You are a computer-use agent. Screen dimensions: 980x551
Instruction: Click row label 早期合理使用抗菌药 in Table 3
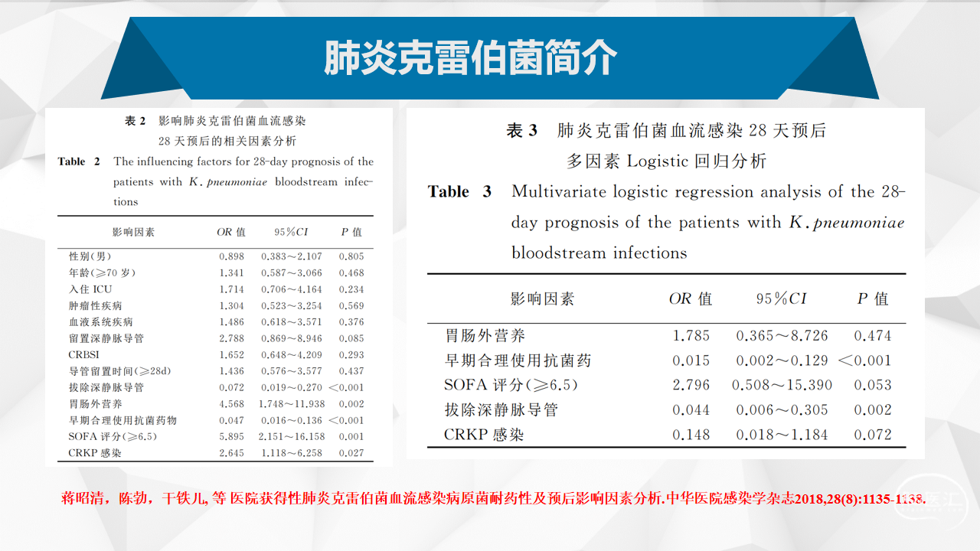(x=518, y=360)
